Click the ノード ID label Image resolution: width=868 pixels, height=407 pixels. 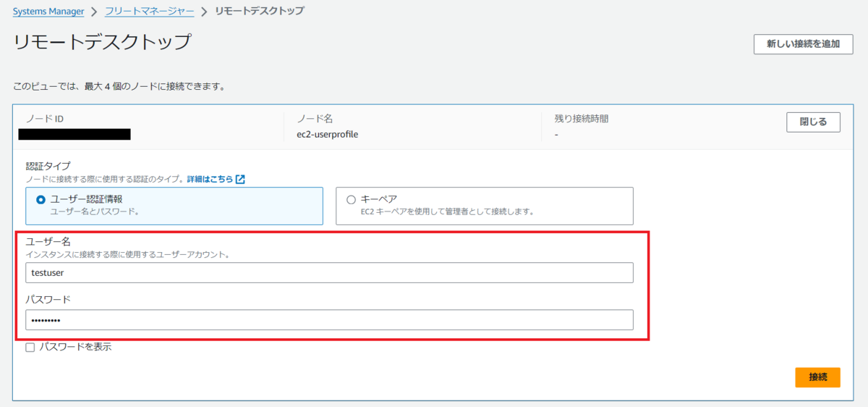46,118
